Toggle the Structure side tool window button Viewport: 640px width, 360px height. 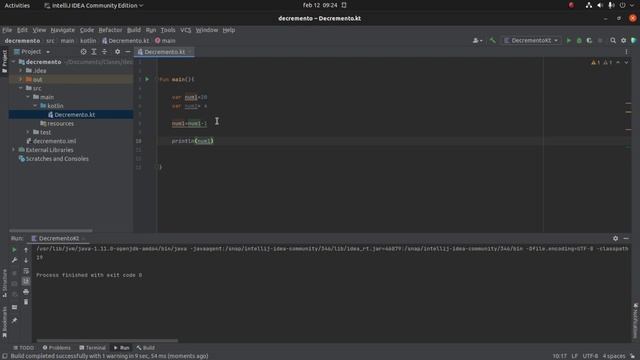click(4, 283)
